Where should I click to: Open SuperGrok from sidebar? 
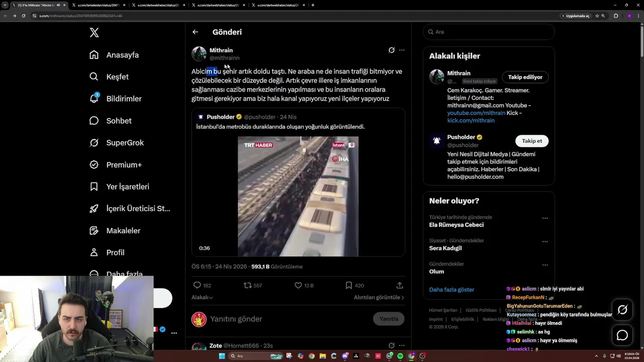(x=117, y=143)
